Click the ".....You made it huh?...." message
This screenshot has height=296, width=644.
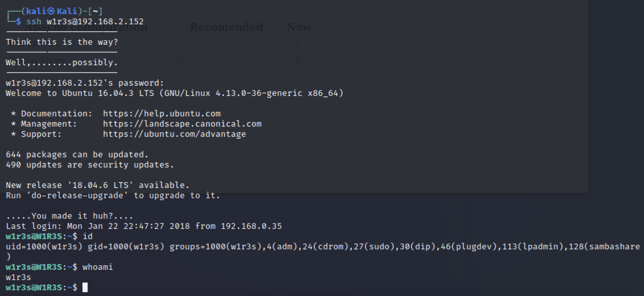[69, 216]
